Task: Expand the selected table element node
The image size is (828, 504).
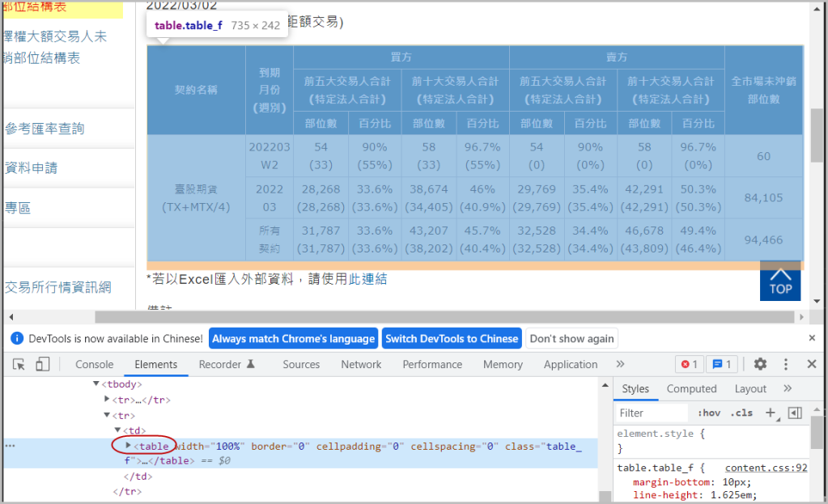Action: pyautogui.click(x=128, y=446)
